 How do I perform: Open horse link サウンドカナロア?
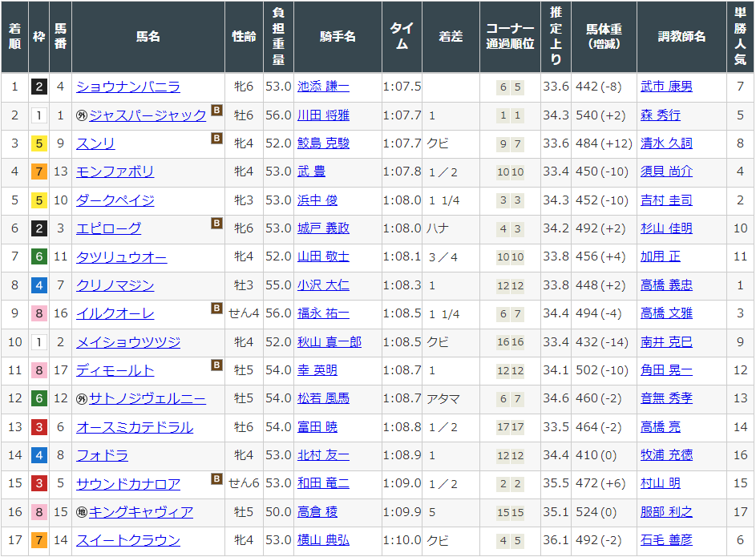pos(128,483)
